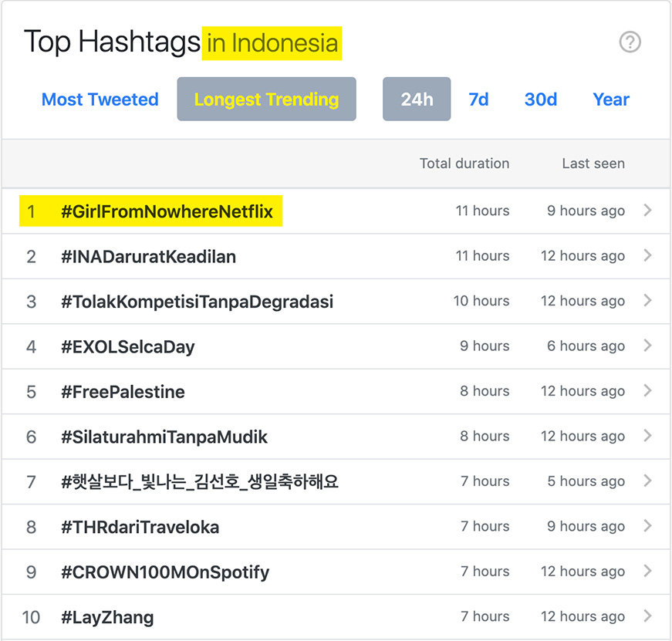Image resolution: width=672 pixels, height=641 pixels.
Task: Click the Total duration column header
Action: 464,164
